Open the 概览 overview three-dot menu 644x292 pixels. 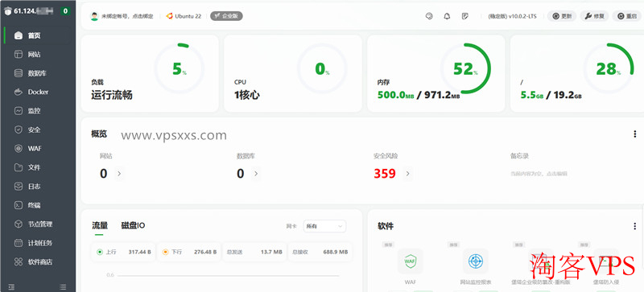coord(635,134)
